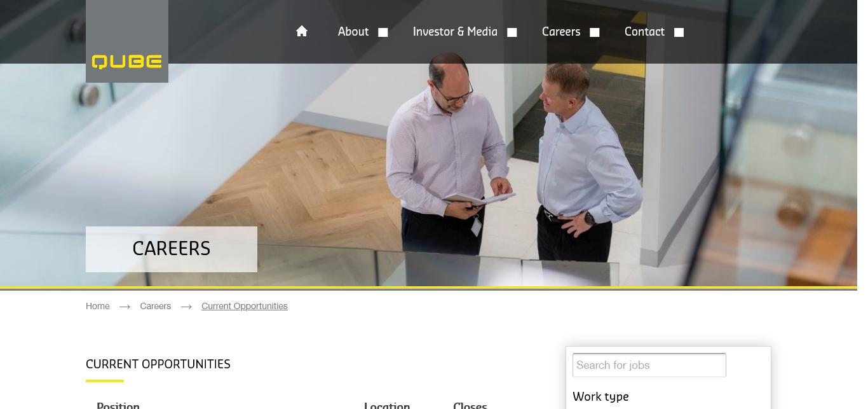868x409 pixels.
Task: Focus the Search for jobs field
Action: point(649,365)
